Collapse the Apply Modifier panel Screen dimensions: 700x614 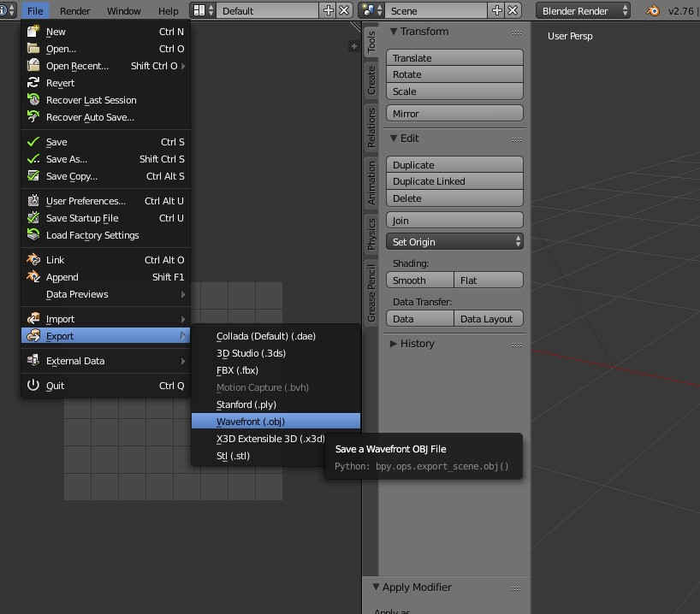pyautogui.click(x=376, y=587)
